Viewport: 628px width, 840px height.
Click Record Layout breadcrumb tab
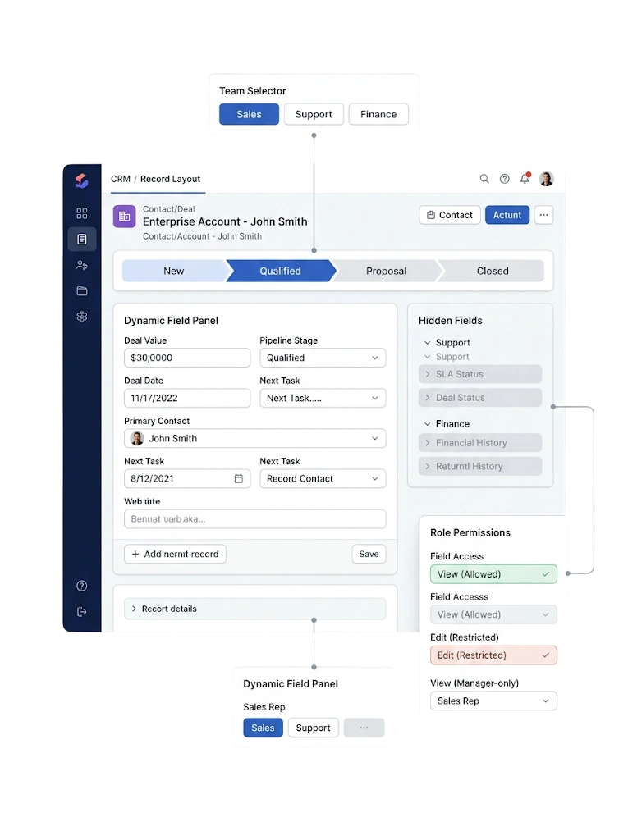pyautogui.click(x=171, y=179)
